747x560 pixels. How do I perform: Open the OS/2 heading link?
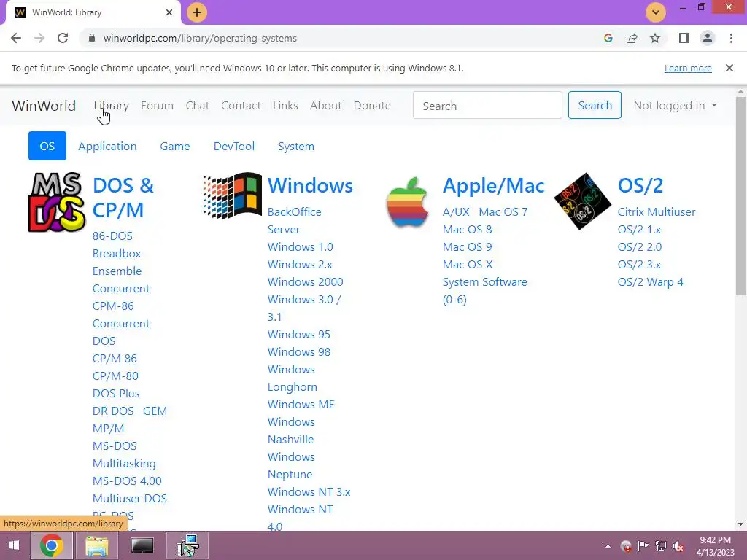coord(640,186)
